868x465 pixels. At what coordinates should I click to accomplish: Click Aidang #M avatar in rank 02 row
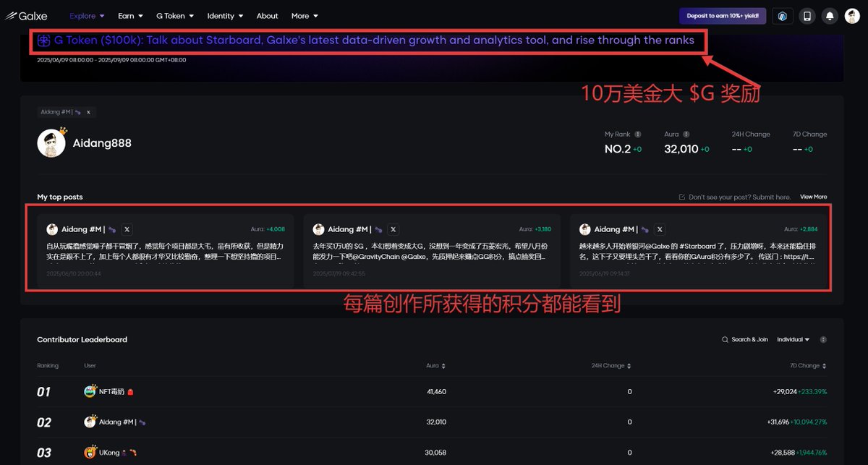pos(90,422)
